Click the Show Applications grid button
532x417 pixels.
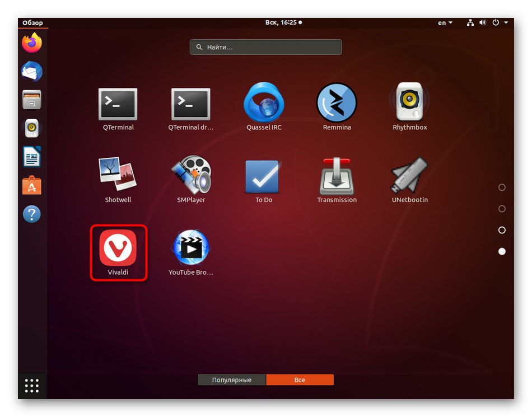point(32,386)
